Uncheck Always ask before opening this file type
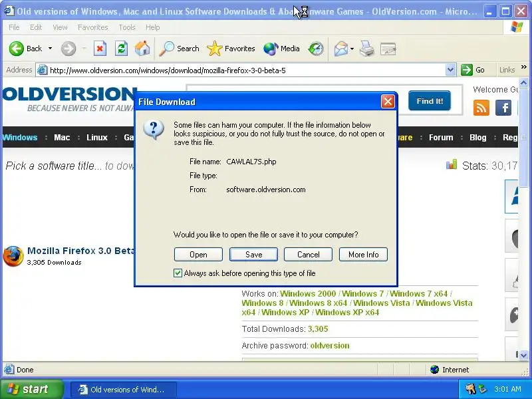 [x=178, y=273]
